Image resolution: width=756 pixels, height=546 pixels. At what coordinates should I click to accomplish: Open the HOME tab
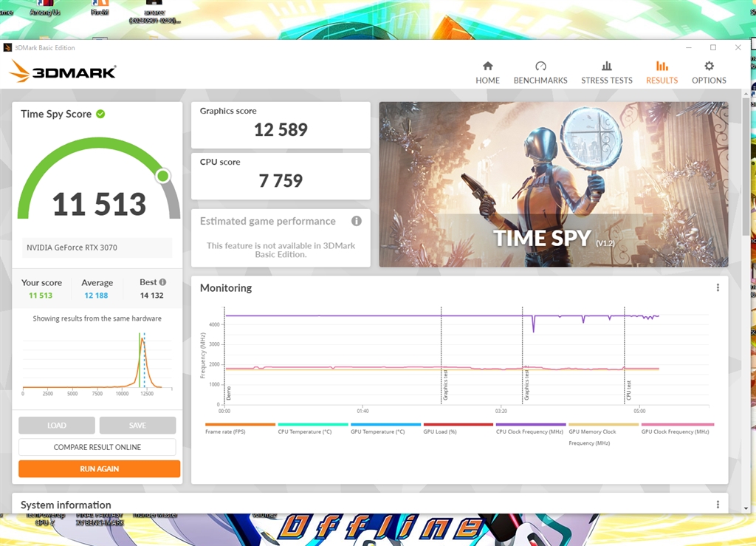click(x=487, y=73)
